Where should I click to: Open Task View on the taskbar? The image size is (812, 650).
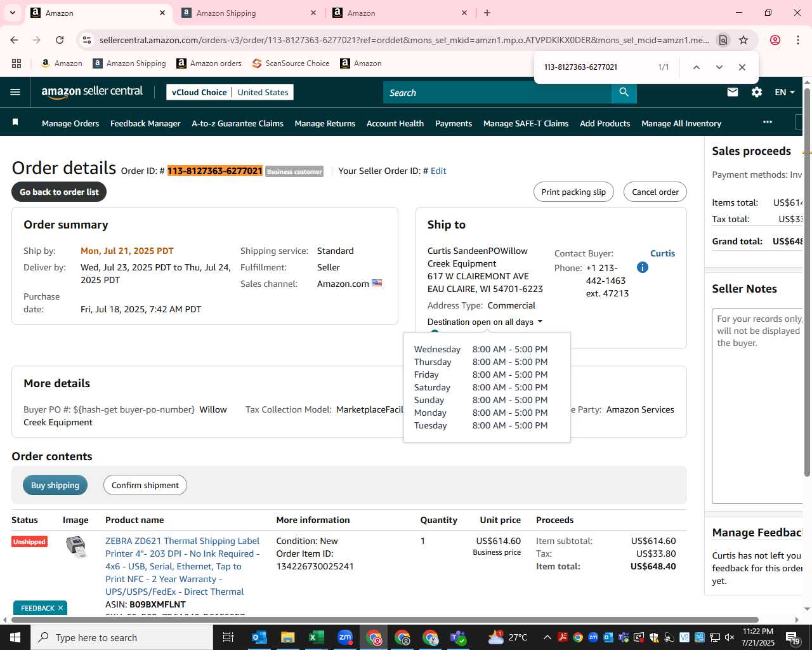point(228,637)
